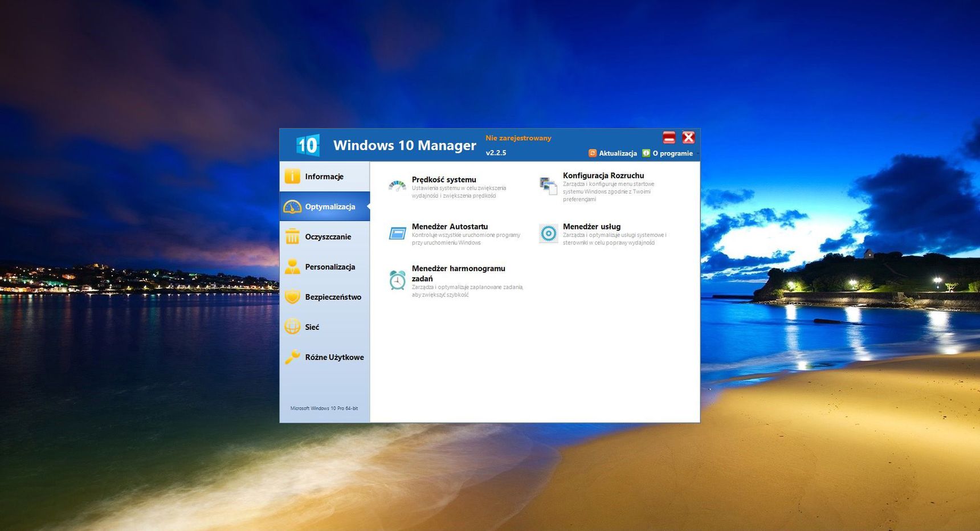This screenshot has height=531, width=980.
Task: Click the Oczyszczanie trash bin icon
Action: coord(292,236)
